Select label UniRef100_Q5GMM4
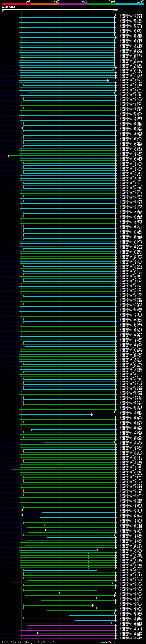Screen dimensions: 146x644 [x=131, y=40]
